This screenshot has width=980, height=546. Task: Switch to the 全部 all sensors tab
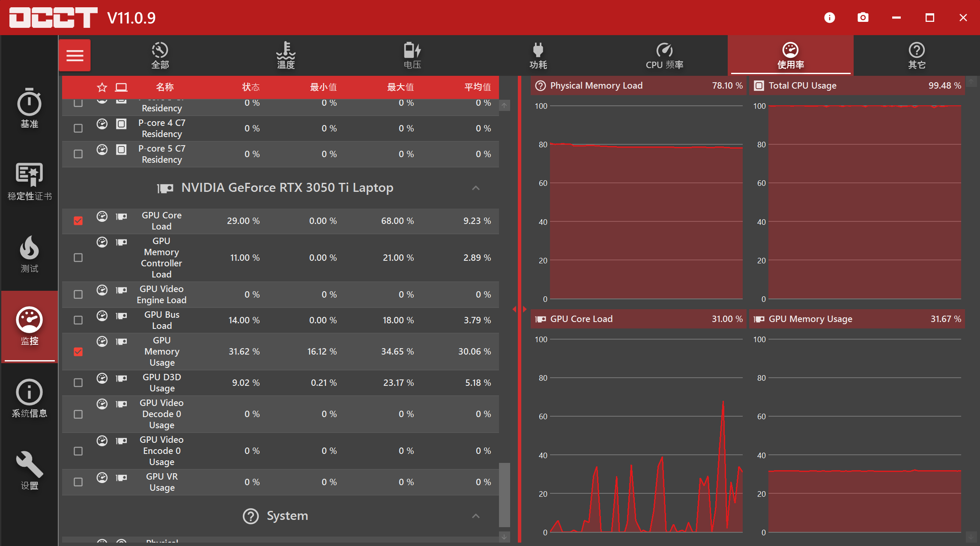click(160, 56)
